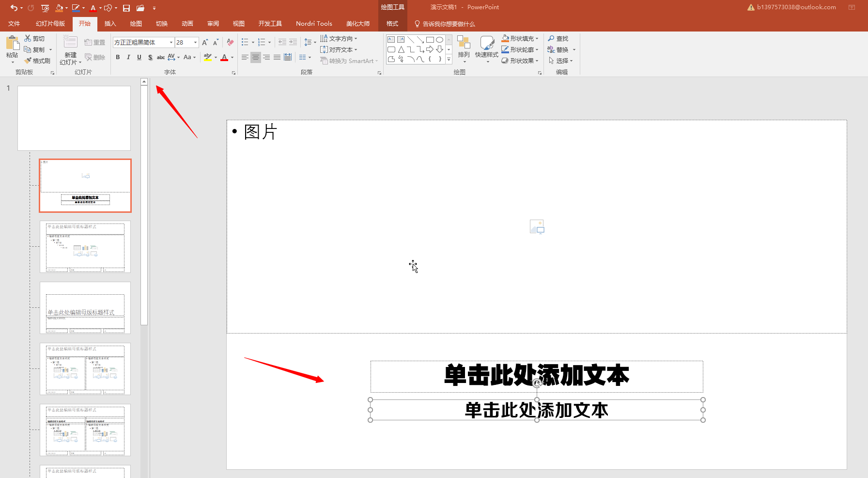Screen dimensions: 868x478
Task: Select the right arrow shape in gallery
Action: [430, 49]
